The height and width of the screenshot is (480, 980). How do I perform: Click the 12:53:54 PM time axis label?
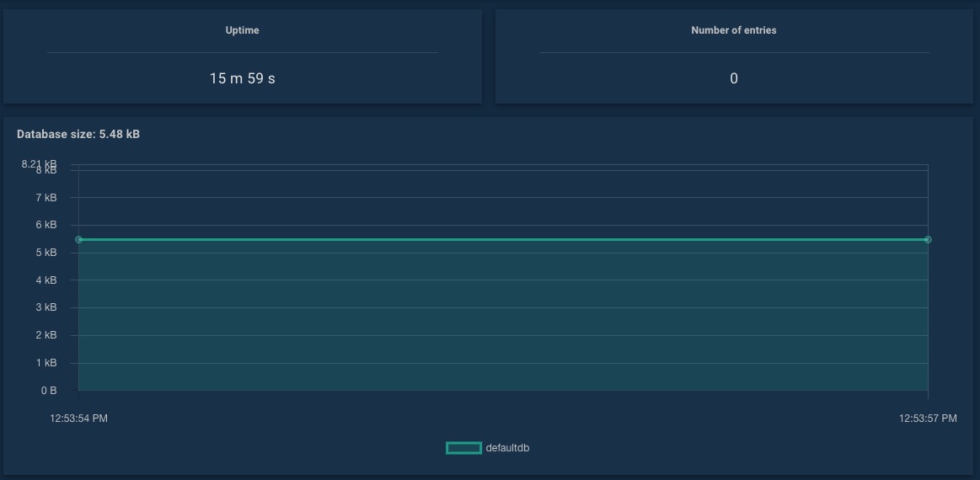click(x=78, y=419)
